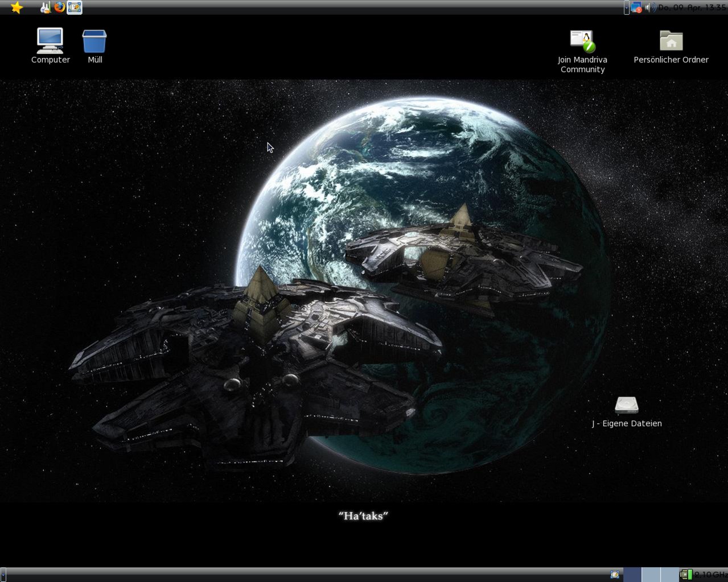Open the star main menu in top panel
728x582 pixels.
pos(17,7)
